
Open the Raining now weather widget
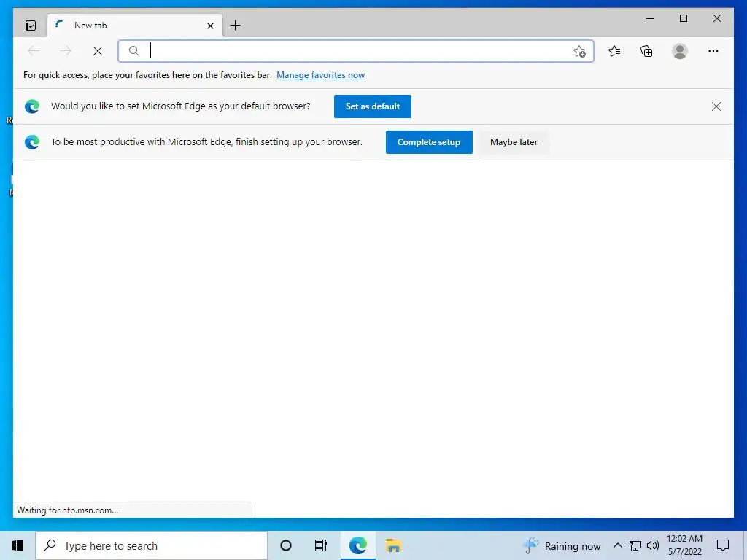(562, 545)
